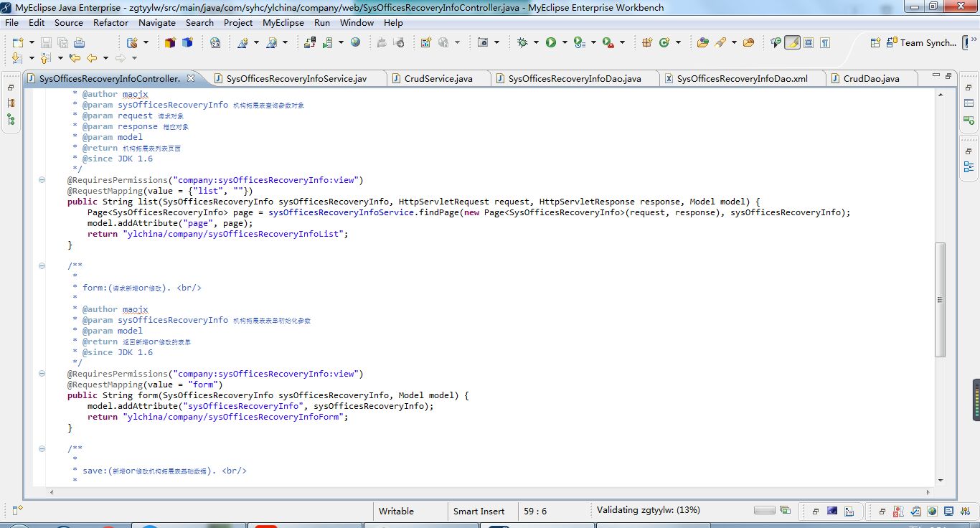Click the globe web browser toolbar icon
980x528 pixels.
[355, 43]
